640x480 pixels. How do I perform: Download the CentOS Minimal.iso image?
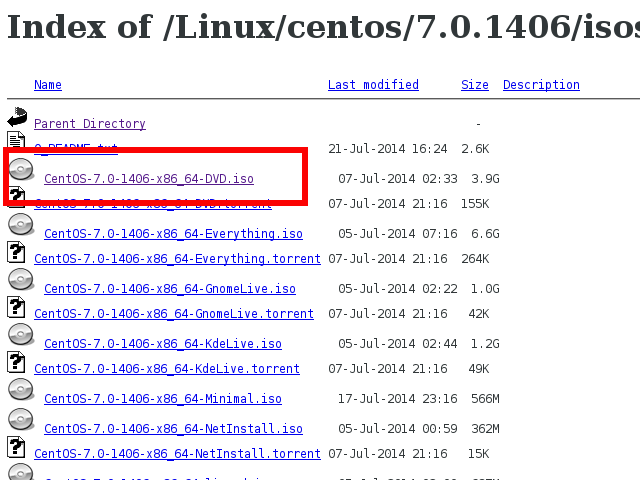162,399
